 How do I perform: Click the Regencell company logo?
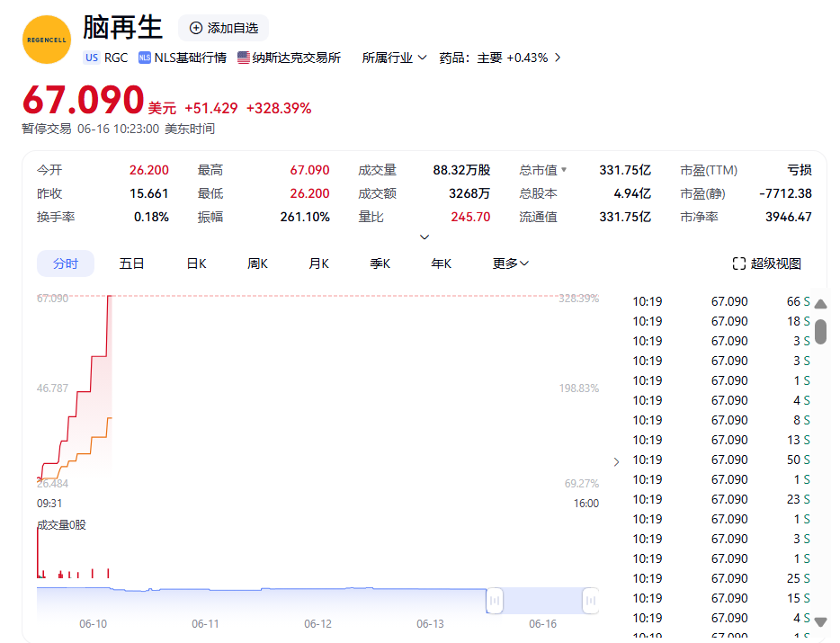point(46,40)
